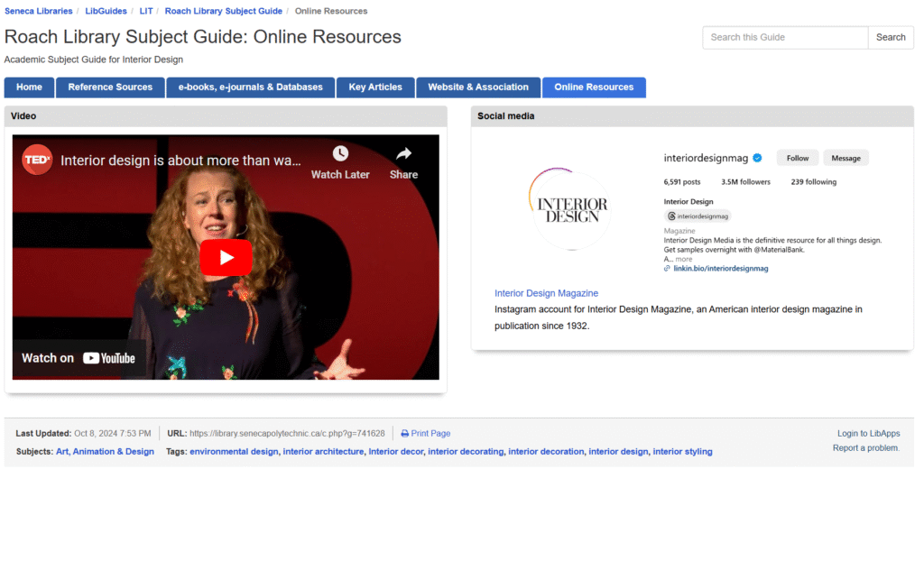This screenshot has width=924, height=570.
Task: Expand bio with the more link
Action: [x=684, y=259]
